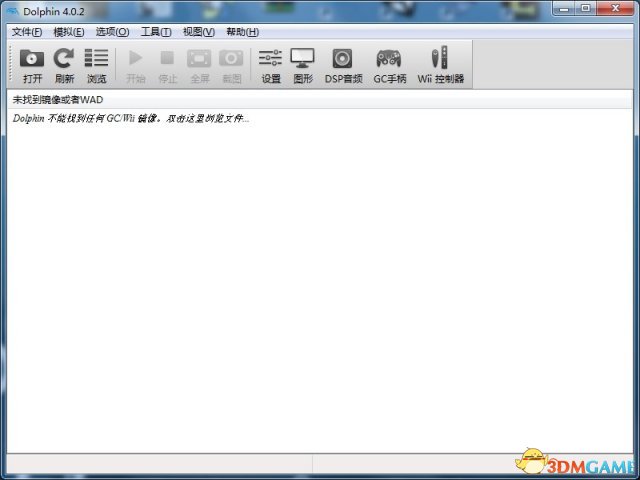Click the italic 'Dolphin 不能找到任何 GC/Wii 镜像' message
The width and height of the screenshot is (640, 480).
131,118
